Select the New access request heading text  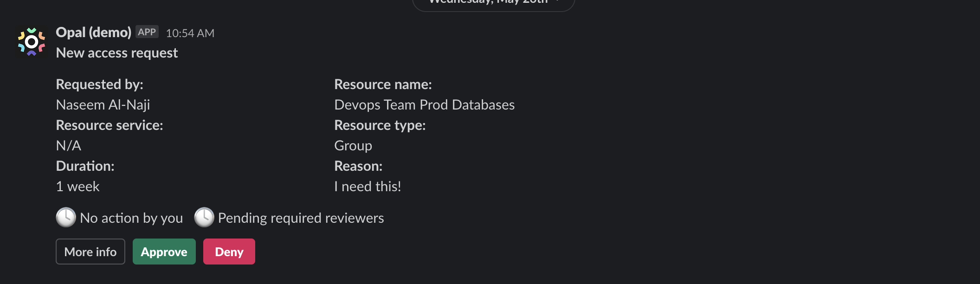[x=117, y=53]
